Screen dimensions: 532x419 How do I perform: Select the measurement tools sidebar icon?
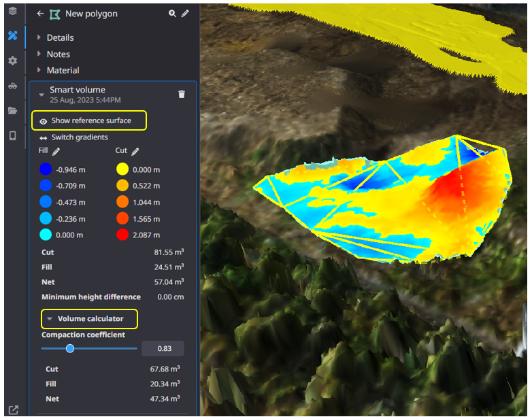(x=12, y=35)
